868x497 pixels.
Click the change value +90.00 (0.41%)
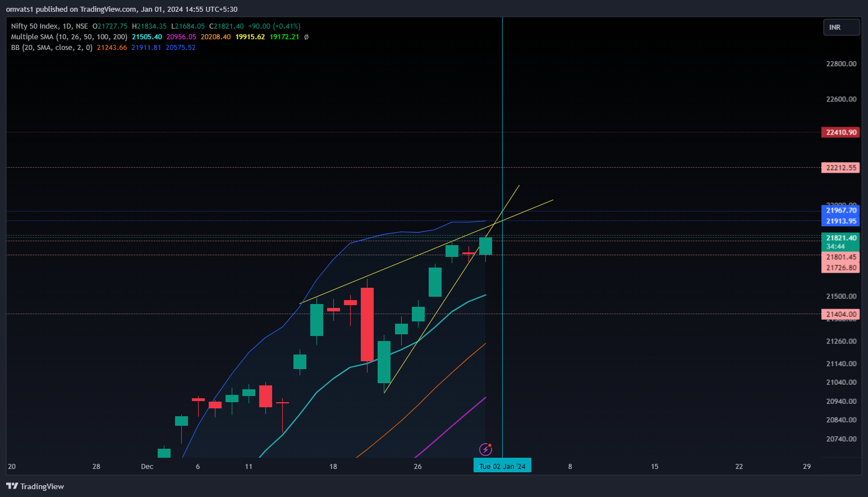[x=274, y=26]
